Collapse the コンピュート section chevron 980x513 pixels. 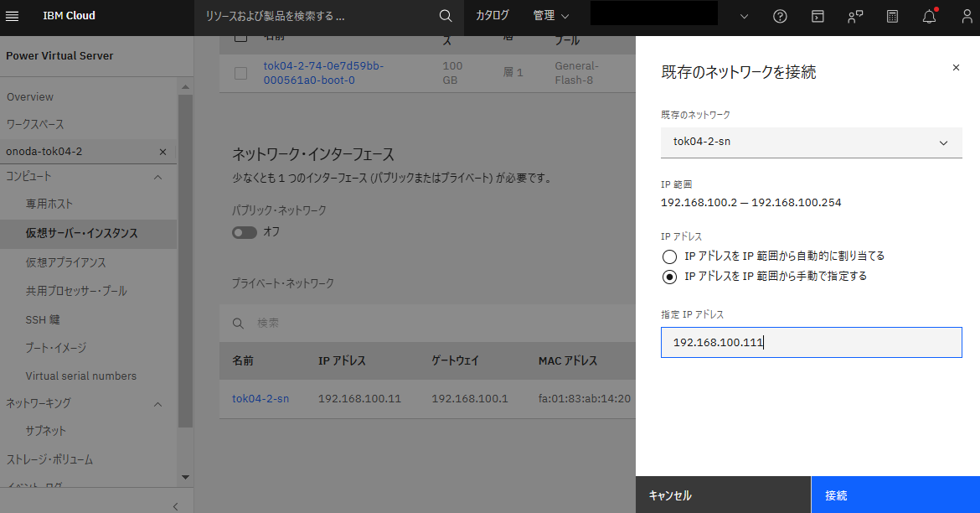tap(158, 178)
